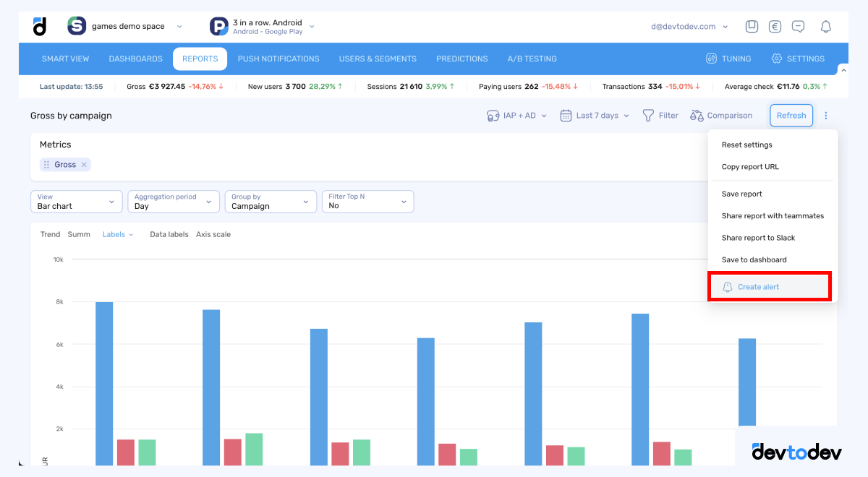The width and height of the screenshot is (868, 477).
Task: Switch to the Dashboards tab
Action: coord(135,59)
